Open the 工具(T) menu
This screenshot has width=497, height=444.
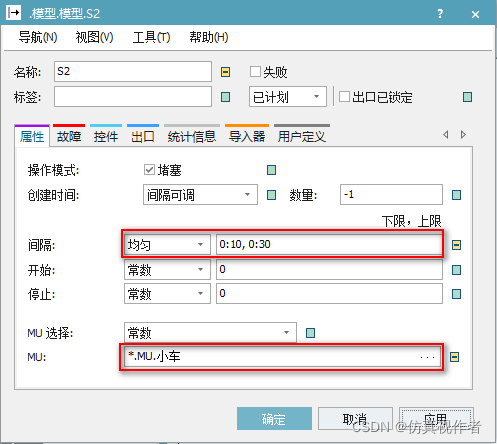pyautogui.click(x=151, y=37)
